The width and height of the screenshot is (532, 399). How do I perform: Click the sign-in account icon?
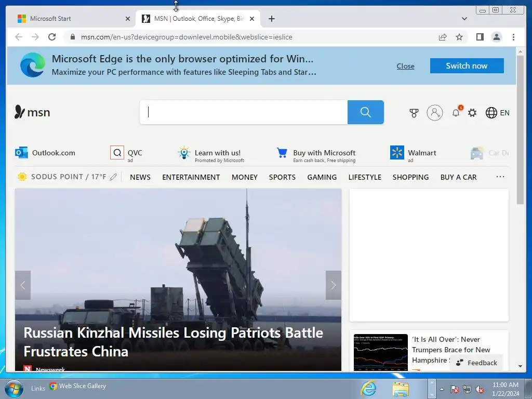point(435,113)
